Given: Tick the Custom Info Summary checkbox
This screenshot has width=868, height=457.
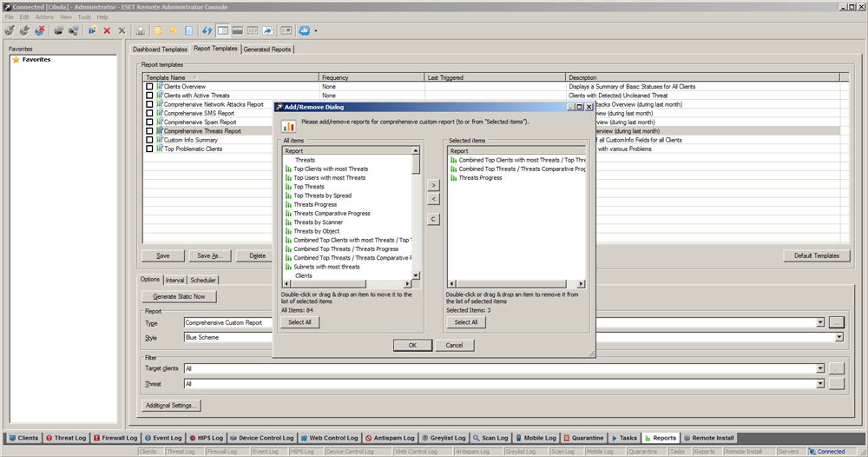Looking at the screenshot, I should (x=149, y=140).
